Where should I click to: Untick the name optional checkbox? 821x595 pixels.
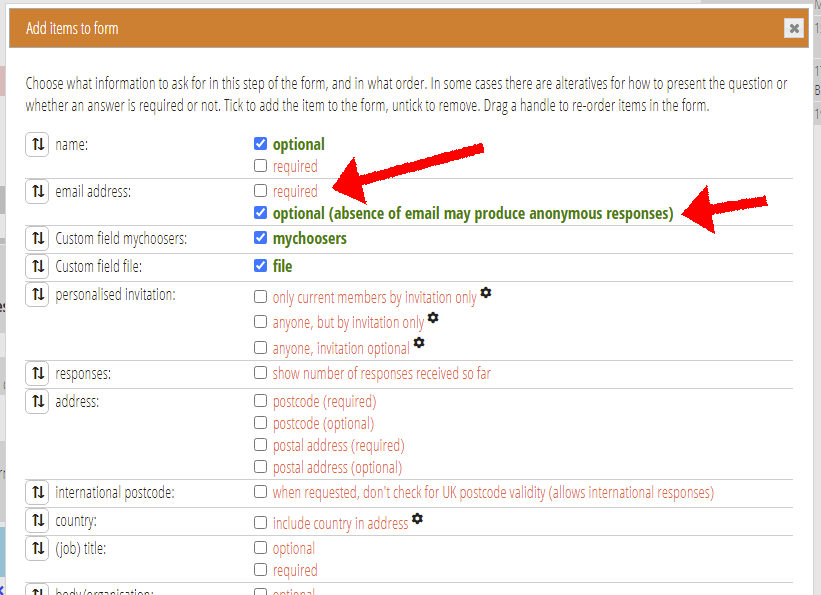260,144
